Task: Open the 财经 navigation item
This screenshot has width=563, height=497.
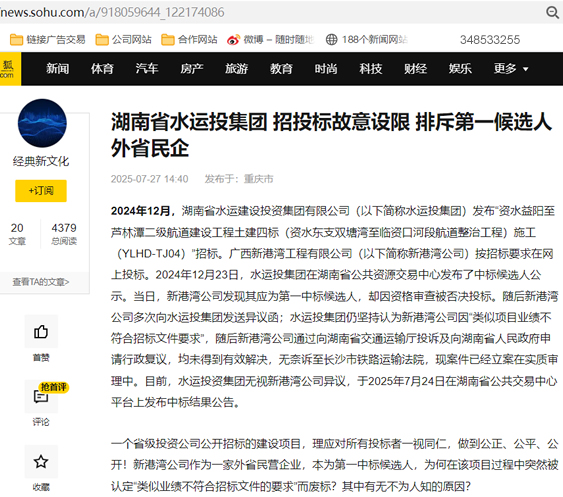Action: [x=415, y=69]
